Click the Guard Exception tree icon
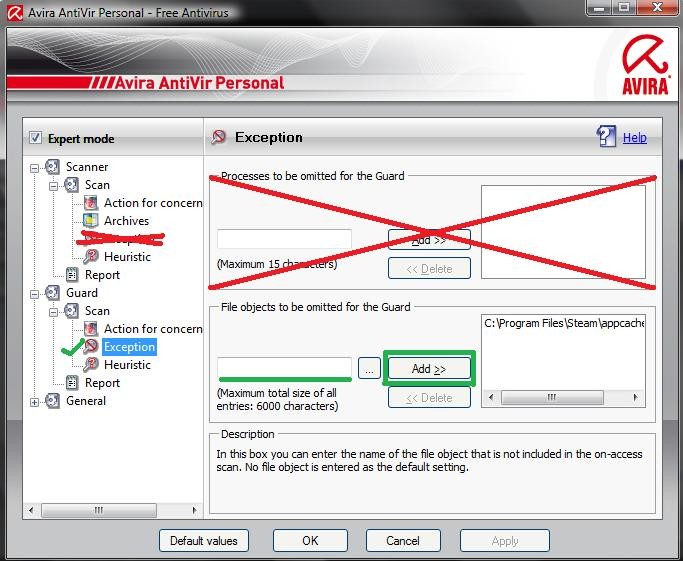The height and width of the screenshot is (561, 683). click(91, 347)
